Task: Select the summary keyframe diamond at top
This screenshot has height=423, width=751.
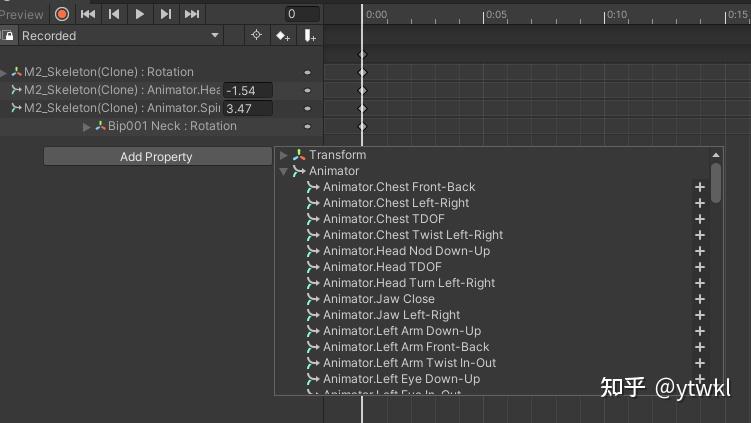Action: [x=363, y=54]
